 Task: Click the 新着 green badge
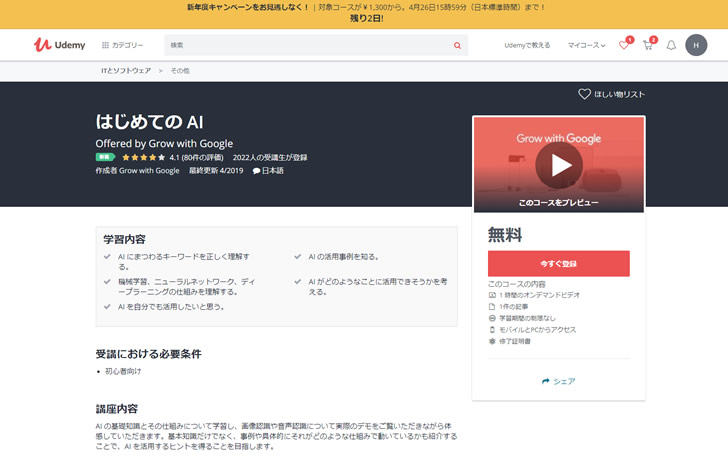coord(105,157)
